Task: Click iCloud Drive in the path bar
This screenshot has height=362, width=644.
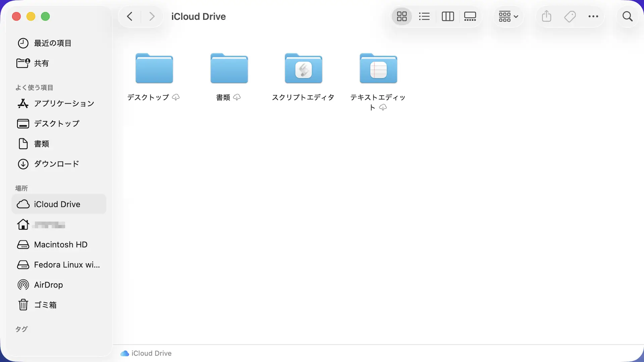Action: pos(151,353)
